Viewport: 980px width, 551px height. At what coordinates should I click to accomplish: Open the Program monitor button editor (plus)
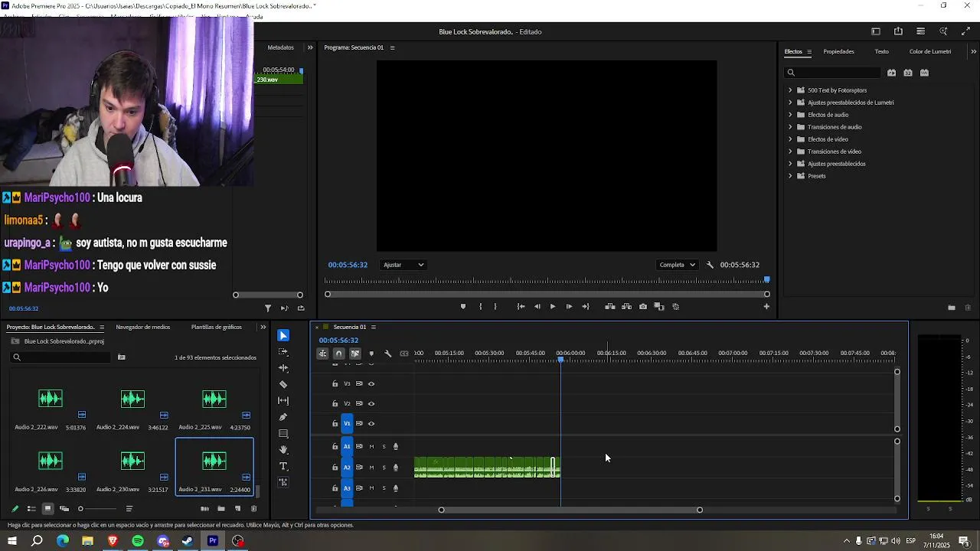[x=766, y=306]
